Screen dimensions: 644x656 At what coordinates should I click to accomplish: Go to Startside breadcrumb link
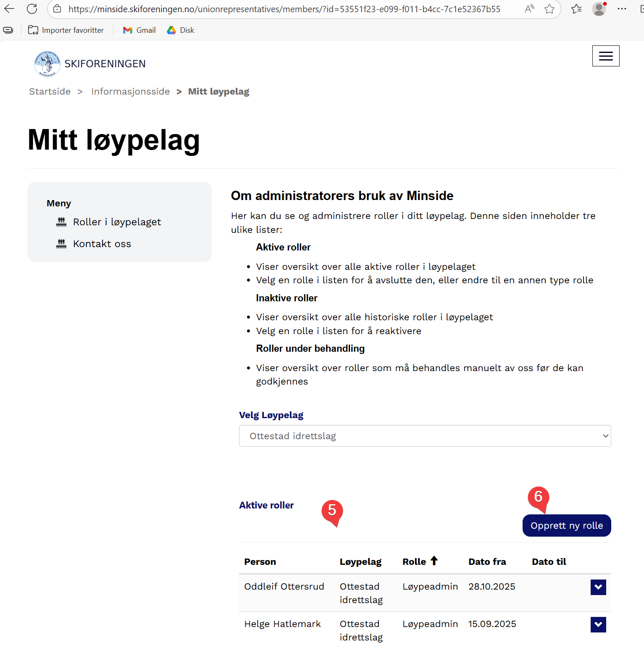click(50, 92)
